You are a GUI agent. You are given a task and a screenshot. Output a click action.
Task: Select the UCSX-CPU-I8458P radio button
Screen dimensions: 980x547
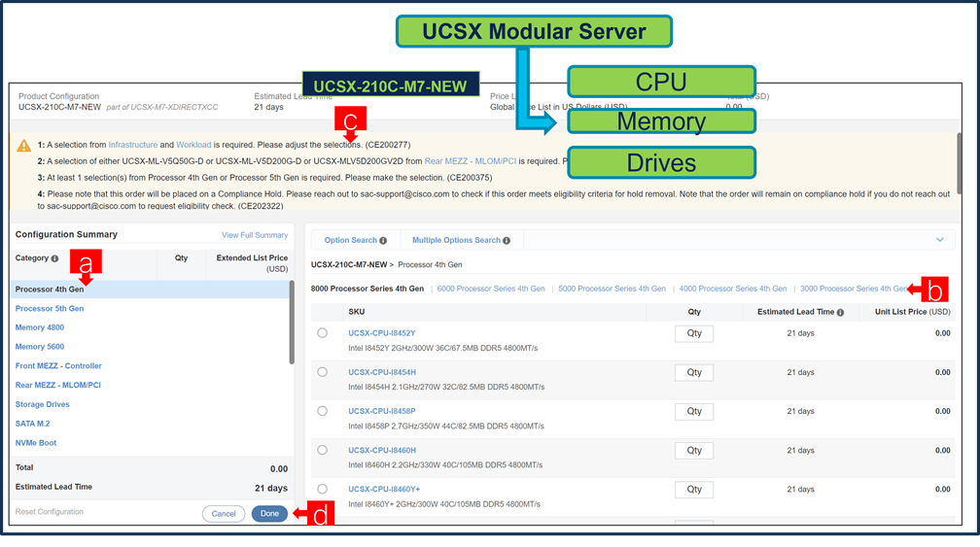(x=322, y=411)
